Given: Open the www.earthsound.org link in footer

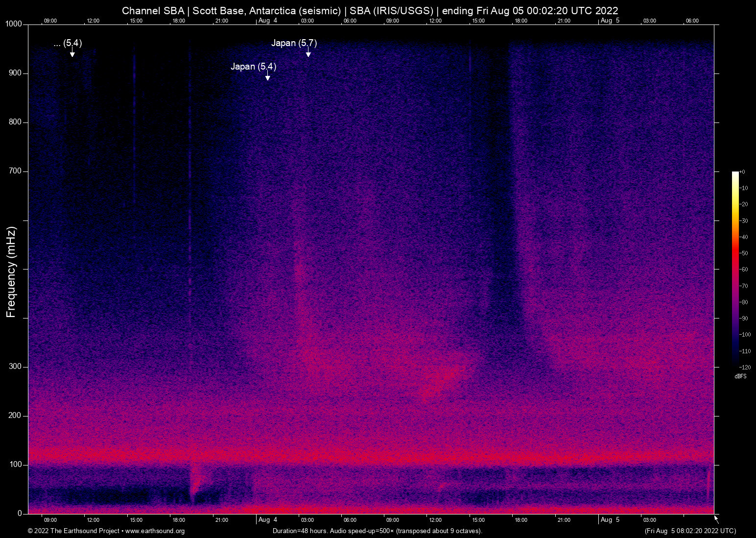Looking at the screenshot, I should pos(155,531).
